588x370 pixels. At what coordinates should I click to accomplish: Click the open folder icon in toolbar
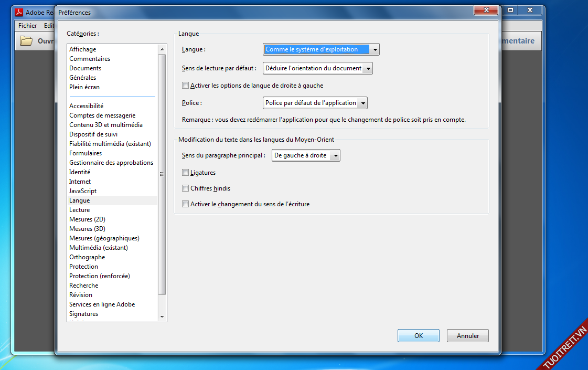click(x=26, y=41)
